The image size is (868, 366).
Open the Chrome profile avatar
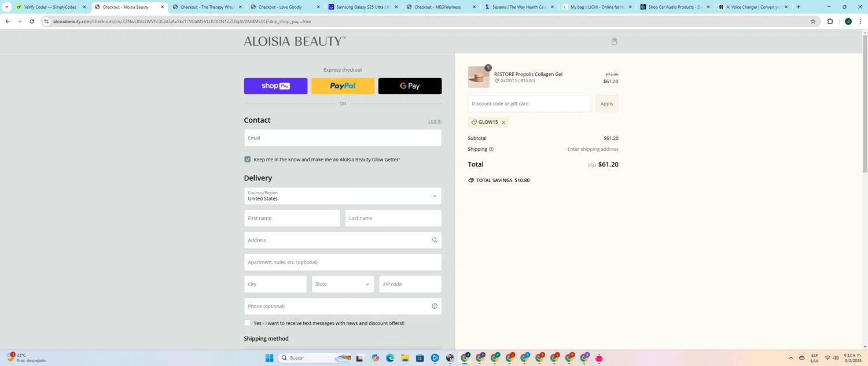(x=848, y=21)
